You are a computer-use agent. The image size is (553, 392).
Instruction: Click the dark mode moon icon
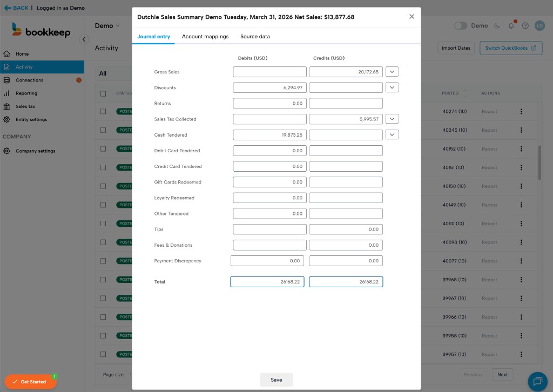(x=497, y=26)
